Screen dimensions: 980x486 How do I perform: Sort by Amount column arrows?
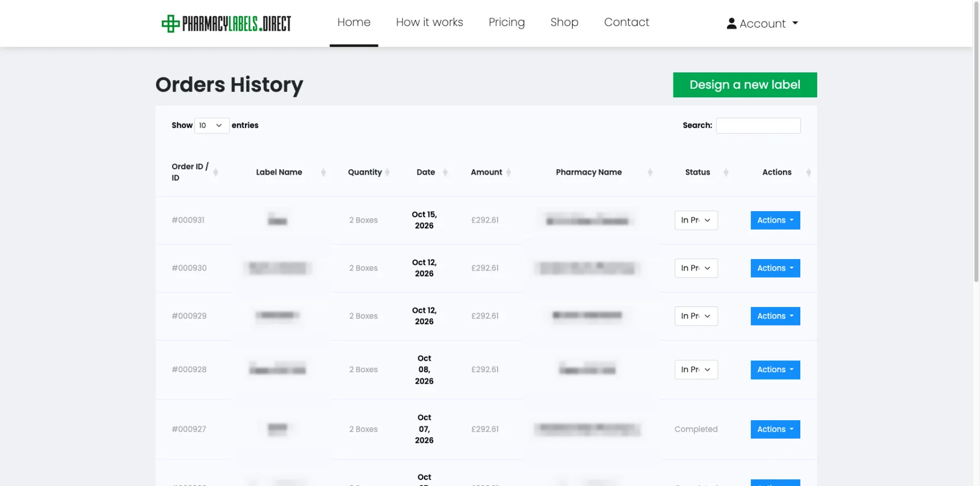[x=509, y=173]
